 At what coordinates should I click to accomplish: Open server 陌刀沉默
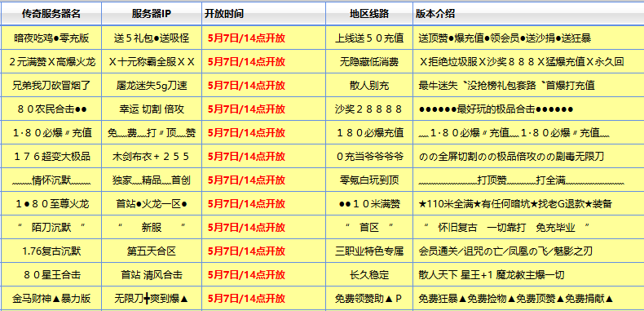point(51,228)
